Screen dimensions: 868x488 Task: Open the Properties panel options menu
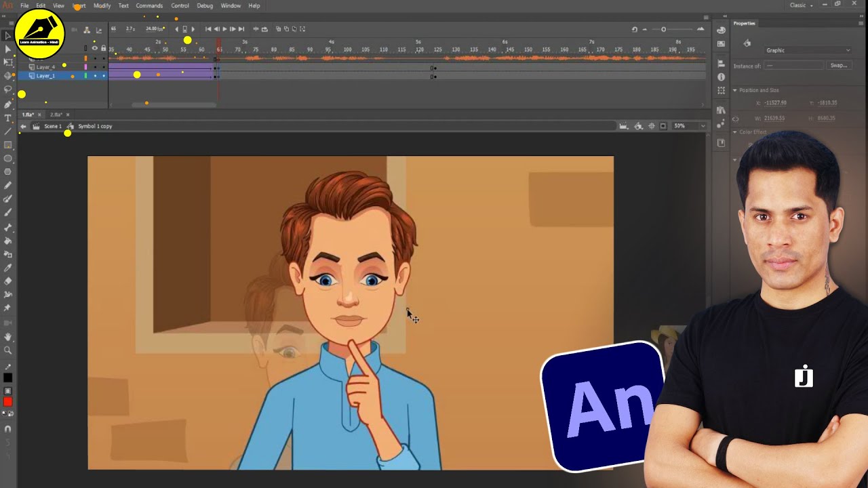click(862, 23)
